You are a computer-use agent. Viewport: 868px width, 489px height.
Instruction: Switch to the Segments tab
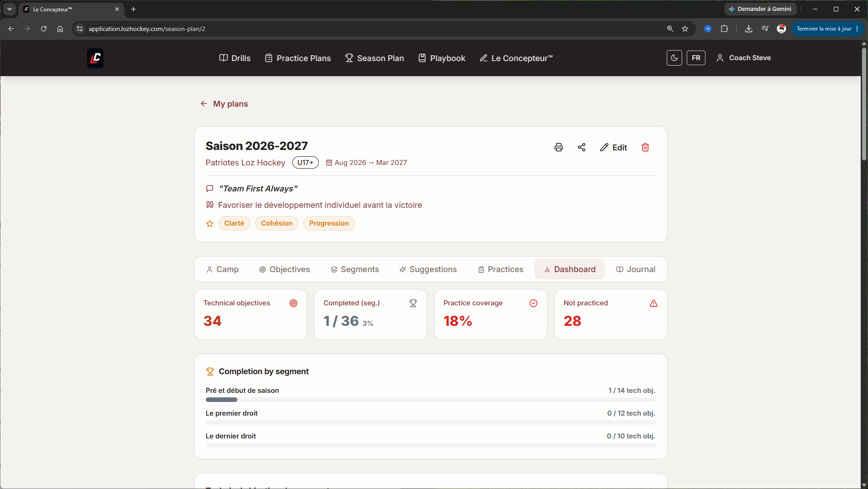click(355, 269)
